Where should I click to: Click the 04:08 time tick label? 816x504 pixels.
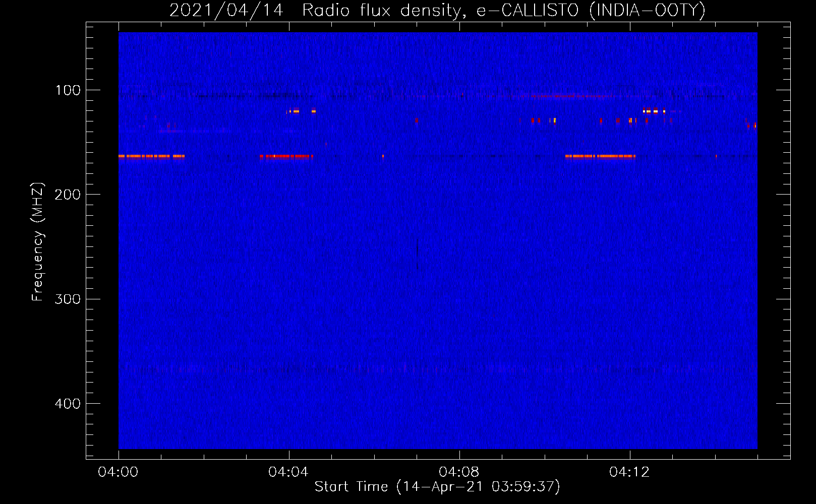459,472
